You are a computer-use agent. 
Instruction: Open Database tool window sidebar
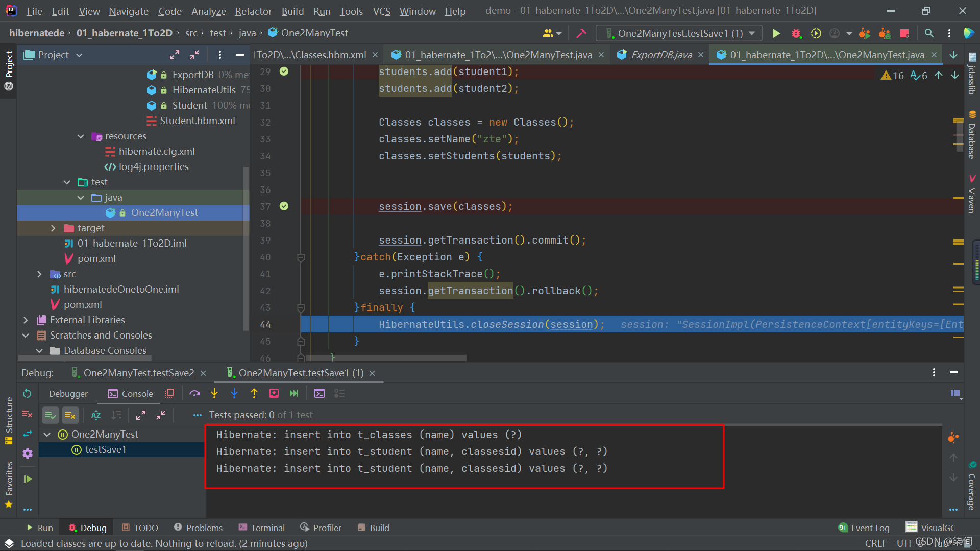click(972, 135)
